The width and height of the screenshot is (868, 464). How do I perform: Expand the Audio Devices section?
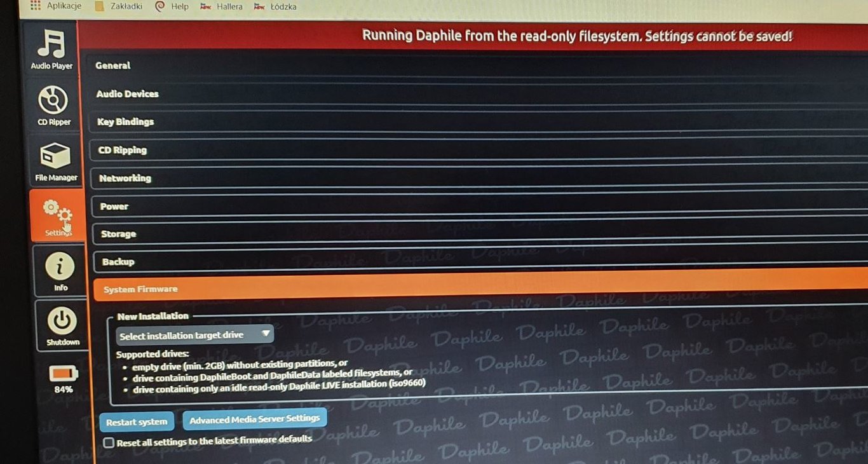(x=478, y=94)
